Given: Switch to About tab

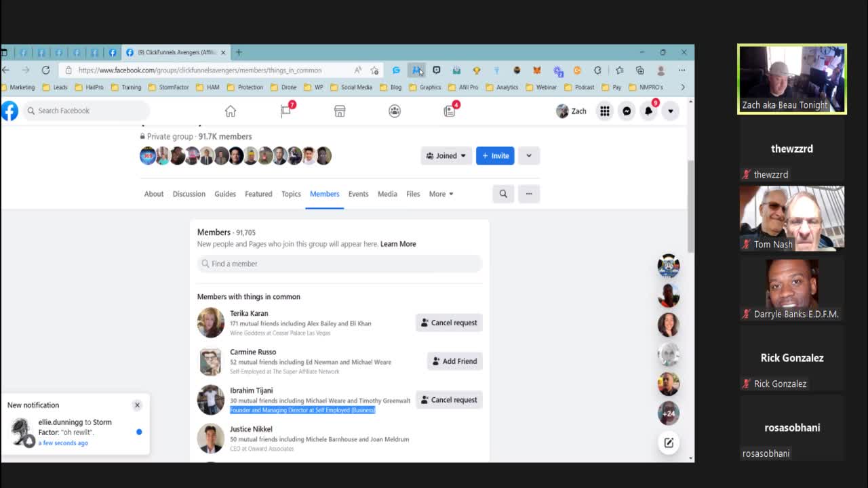Looking at the screenshot, I should 154,194.
